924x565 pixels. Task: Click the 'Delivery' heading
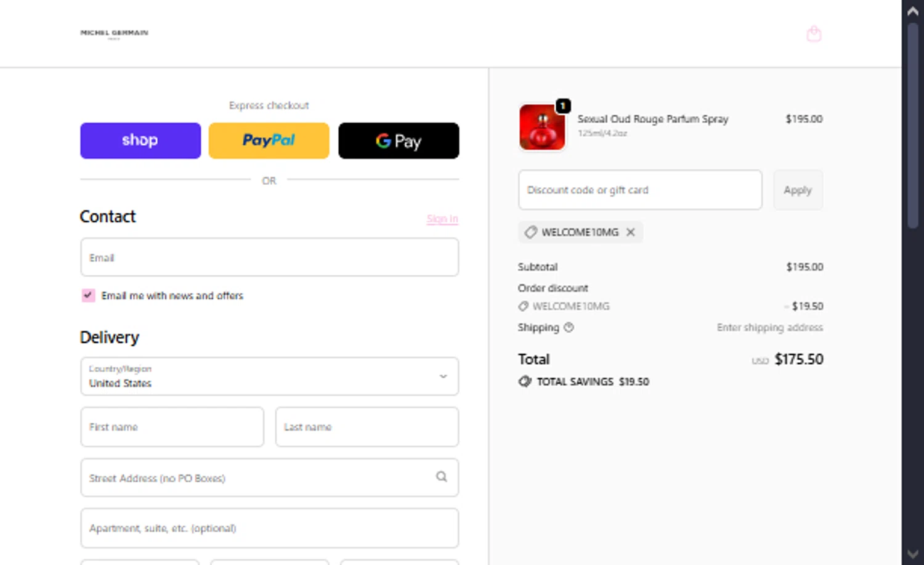point(110,337)
